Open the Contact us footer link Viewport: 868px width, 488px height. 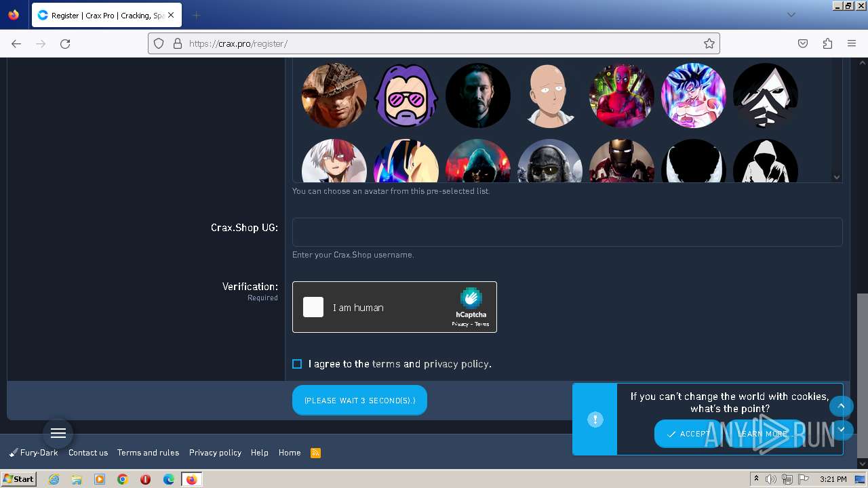88,453
